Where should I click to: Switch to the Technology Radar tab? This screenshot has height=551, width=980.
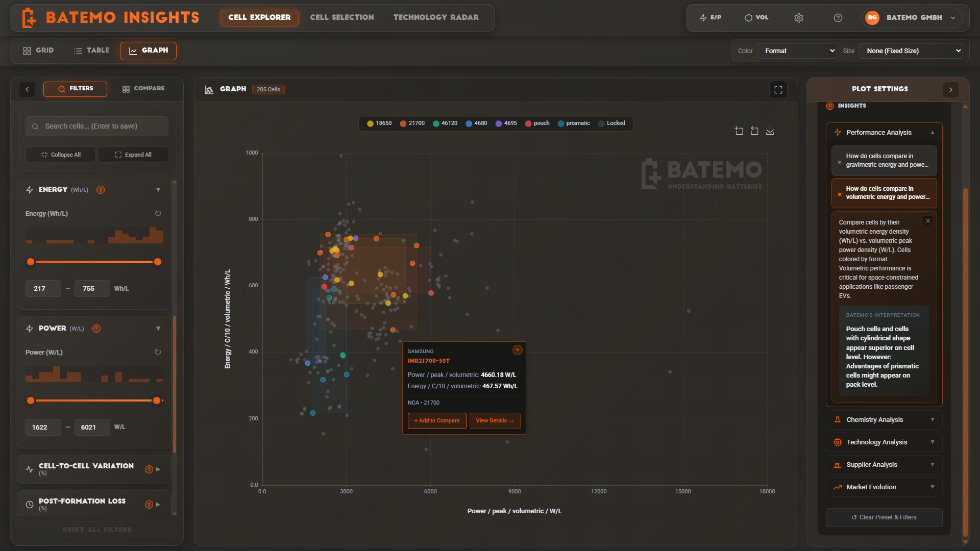(435, 17)
